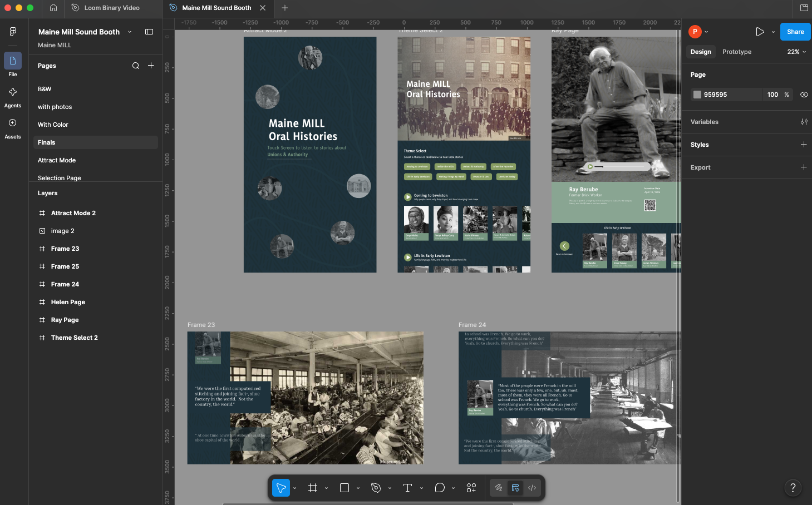The image size is (812, 505).
Task: Expand file name dropdown chevron
Action: pyautogui.click(x=130, y=32)
